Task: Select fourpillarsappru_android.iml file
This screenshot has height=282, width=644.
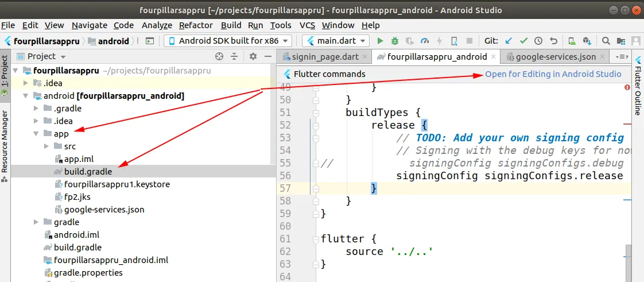Action: pyautogui.click(x=111, y=260)
